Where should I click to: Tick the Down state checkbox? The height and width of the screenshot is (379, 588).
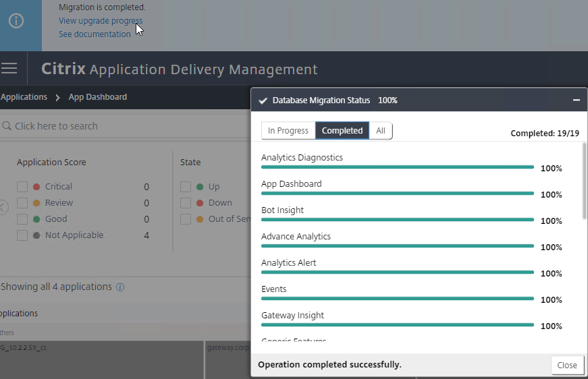(x=186, y=202)
